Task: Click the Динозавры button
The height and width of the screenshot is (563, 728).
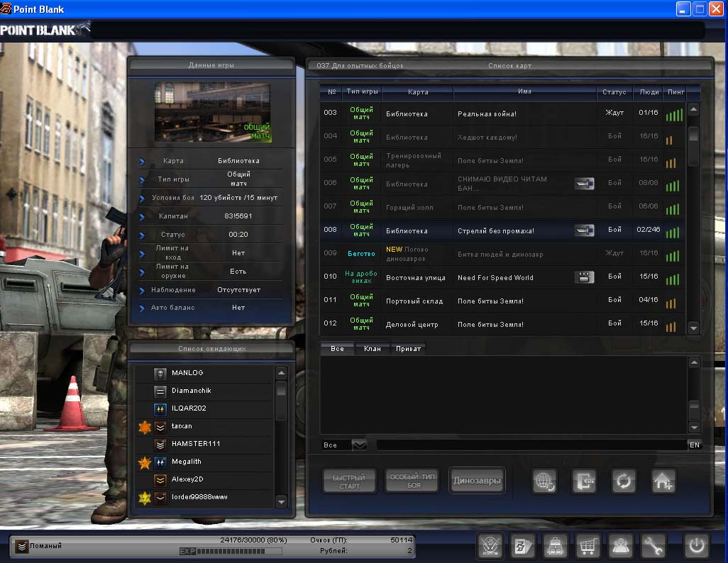Action: pyautogui.click(x=477, y=481)
